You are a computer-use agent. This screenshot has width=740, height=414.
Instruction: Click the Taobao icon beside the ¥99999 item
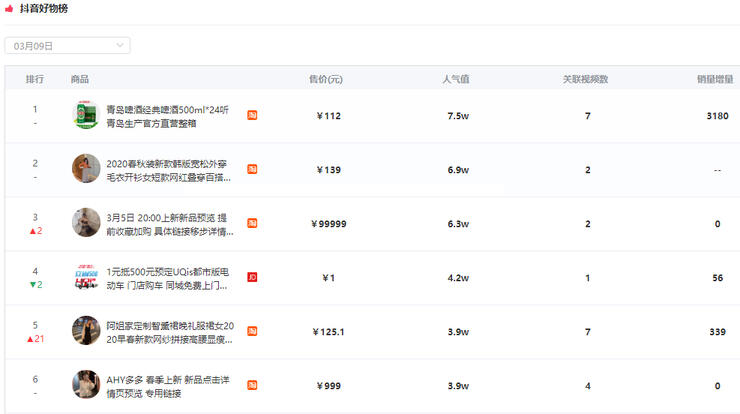[x=252, y=223]
